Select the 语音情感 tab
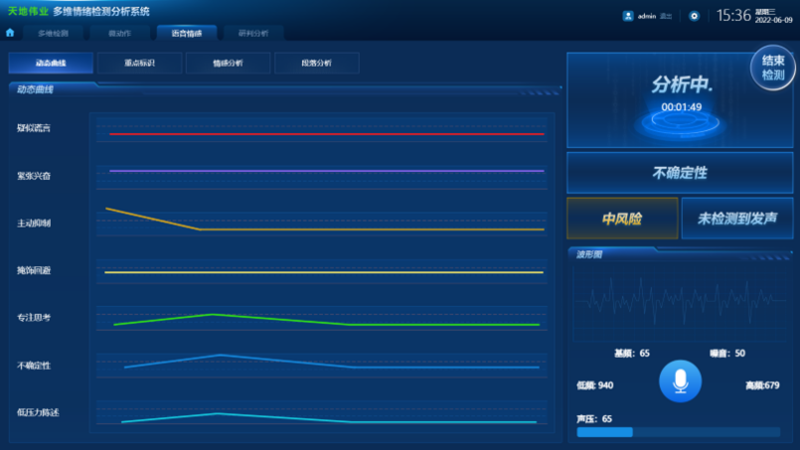The height and width of the screenshot is (450, 800). (x=187, y=33)
